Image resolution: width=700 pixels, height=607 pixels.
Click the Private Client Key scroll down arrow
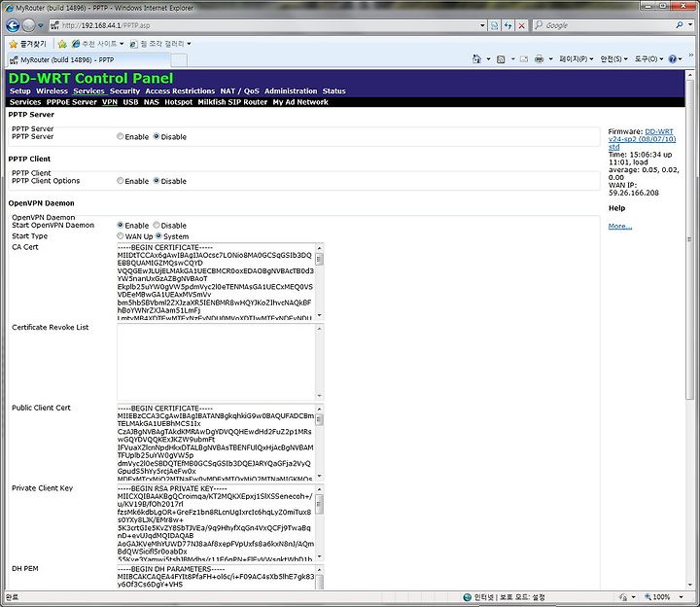(319, 556)
